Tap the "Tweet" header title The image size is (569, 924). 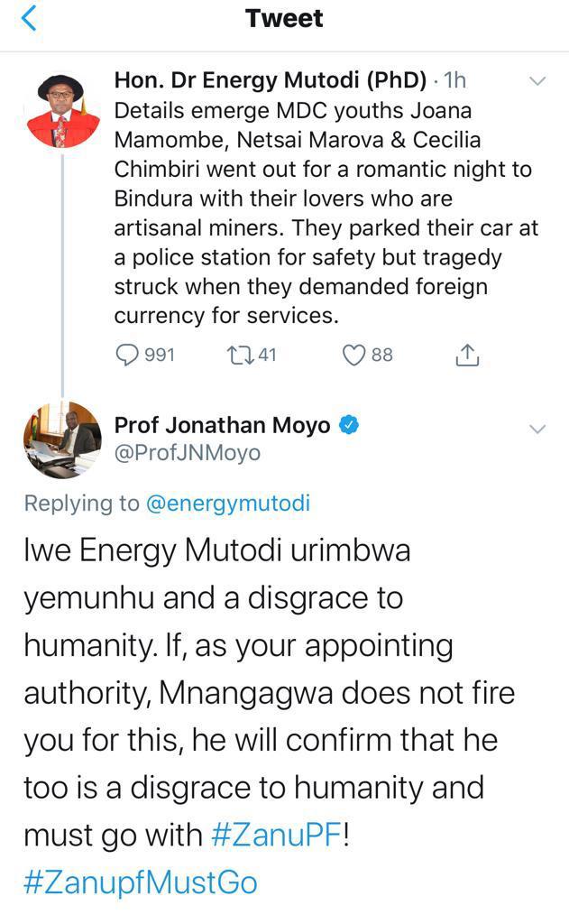pyautogui.click(x=284, y=19)
